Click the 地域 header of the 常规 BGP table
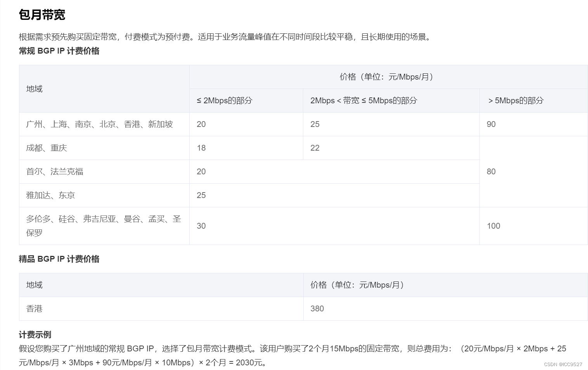The height and width of the screenshot is (370, 588). [104, 89]
